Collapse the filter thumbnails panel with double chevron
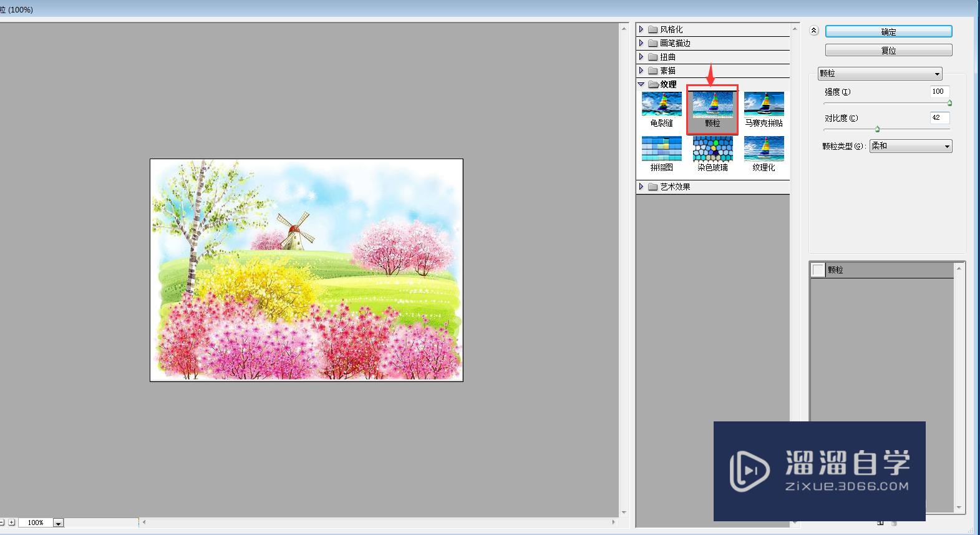Viewport: 980px width, 535px height. [813, 31]
